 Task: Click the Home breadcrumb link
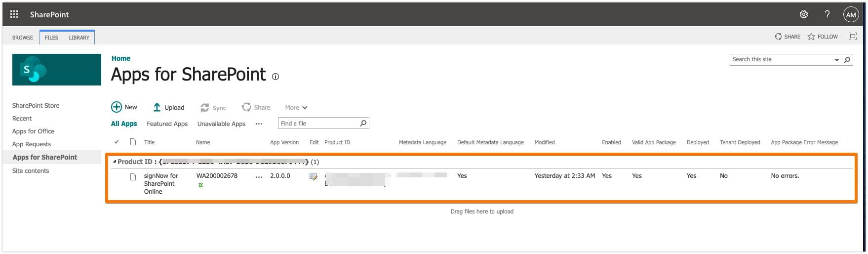pos(121,58)
